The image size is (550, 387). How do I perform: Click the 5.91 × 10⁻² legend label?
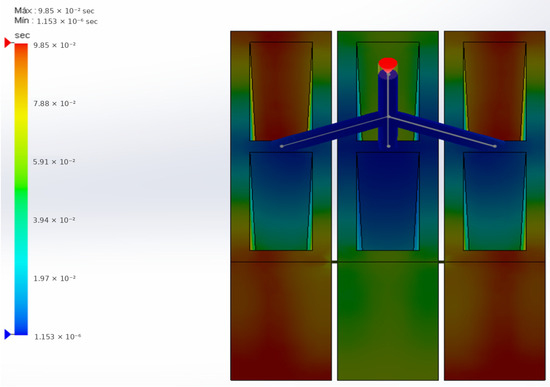pyautogui.click(x=54, y=162)
